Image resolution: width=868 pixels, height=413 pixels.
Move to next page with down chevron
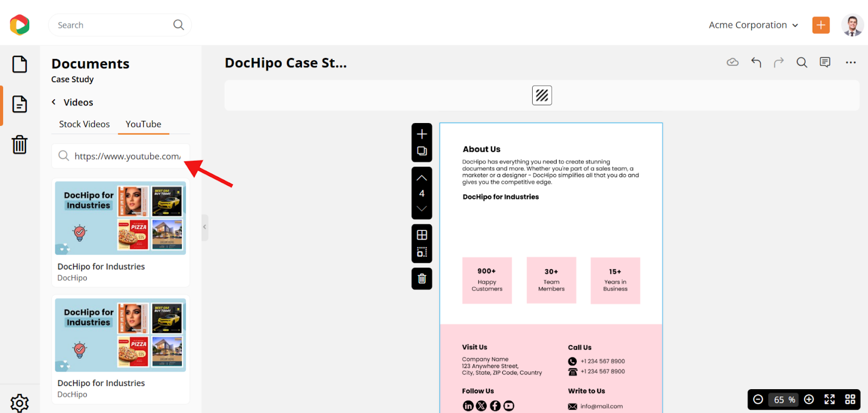pyautogui.click(x=422, y=209)
